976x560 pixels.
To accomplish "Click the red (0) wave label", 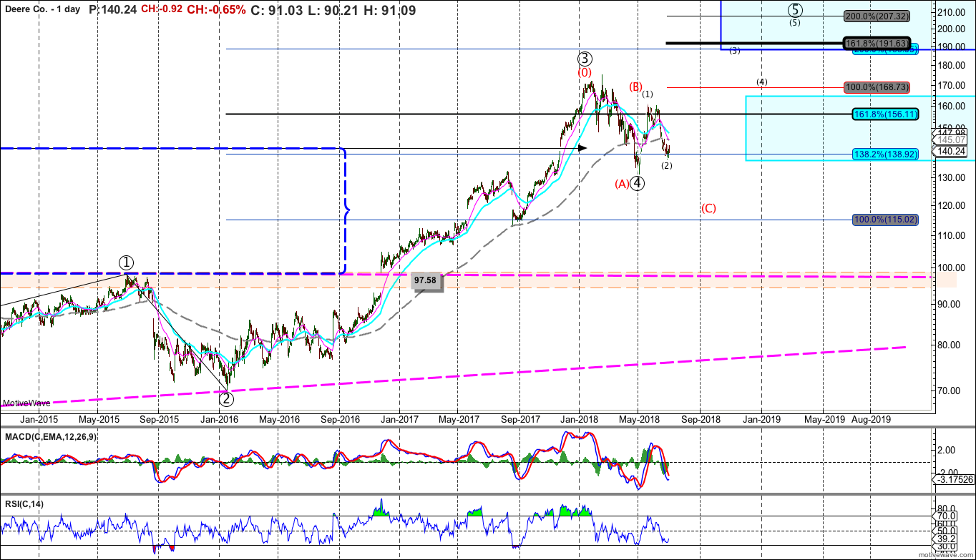I will (585, 72).
